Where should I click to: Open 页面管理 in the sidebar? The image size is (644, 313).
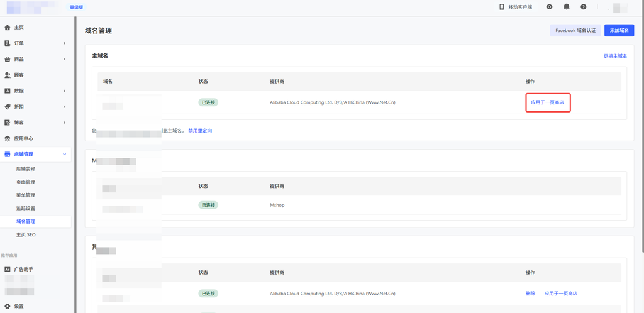tap(26, 182)
